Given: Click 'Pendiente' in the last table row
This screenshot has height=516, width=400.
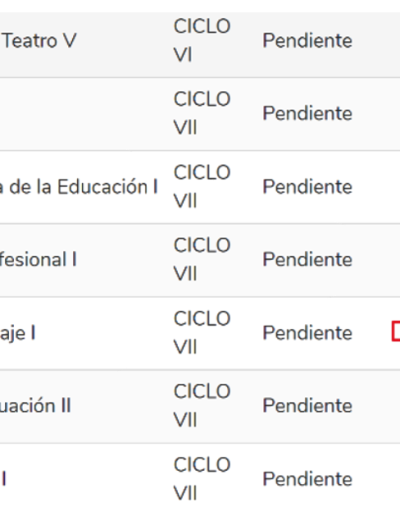Looking at the screenshot, I should point(307,479).
